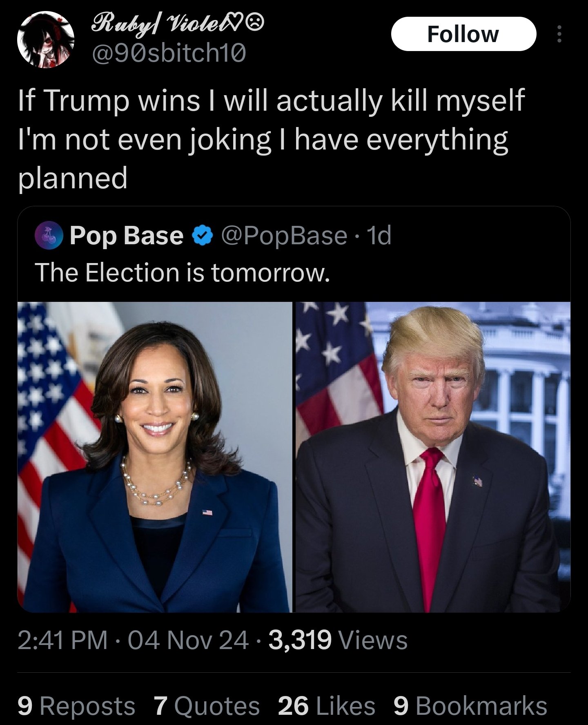Click the blue verified badge
Screen dimensions: 588x725
click(203, 236)
